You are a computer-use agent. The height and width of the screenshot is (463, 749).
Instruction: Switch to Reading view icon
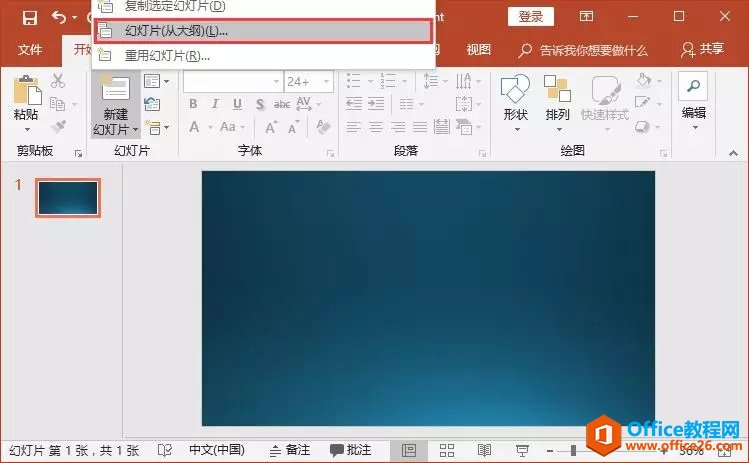pyautogui.click(x=484, y=451)
